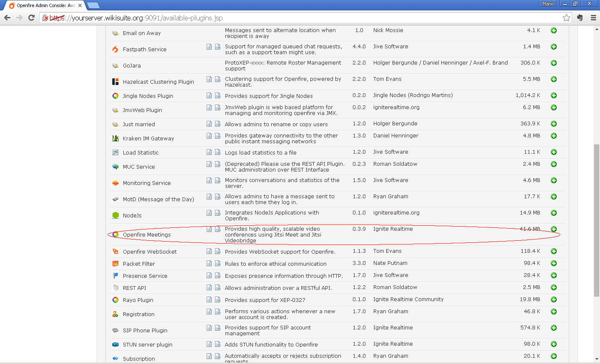The width and height of the screenshot is (600, 364).
Task: Open changelog for REST API plugin
Action: coord(217,287)
